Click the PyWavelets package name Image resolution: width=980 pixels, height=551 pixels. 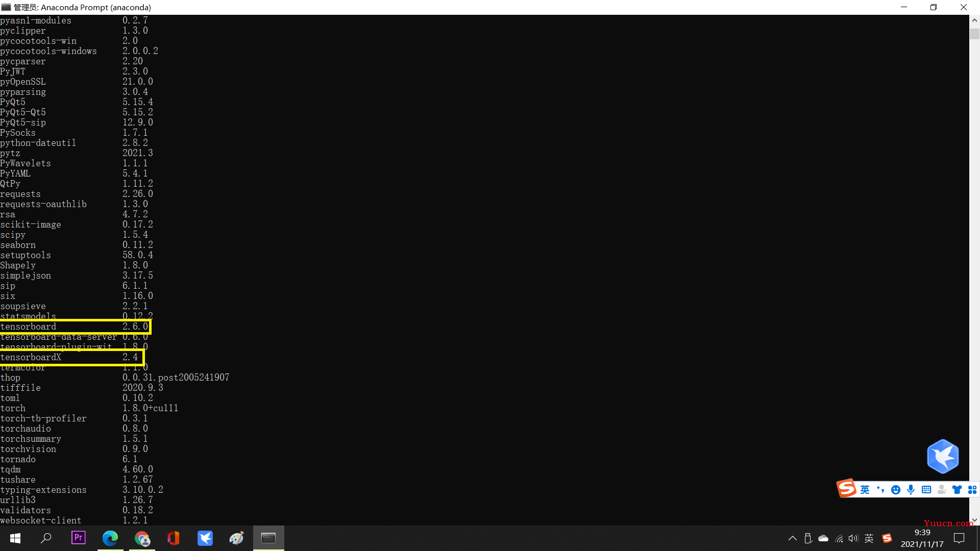point(26,163)
